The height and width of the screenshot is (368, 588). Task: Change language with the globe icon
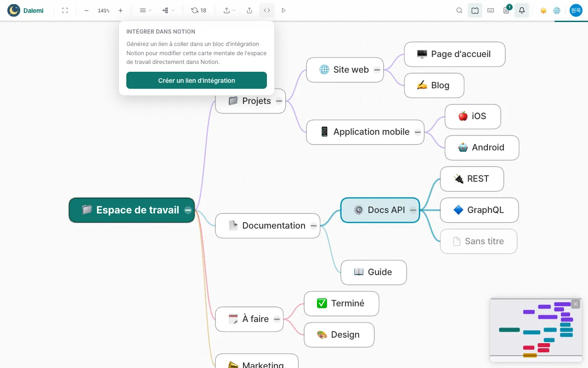pyautogui.click(x=557, y=10)
